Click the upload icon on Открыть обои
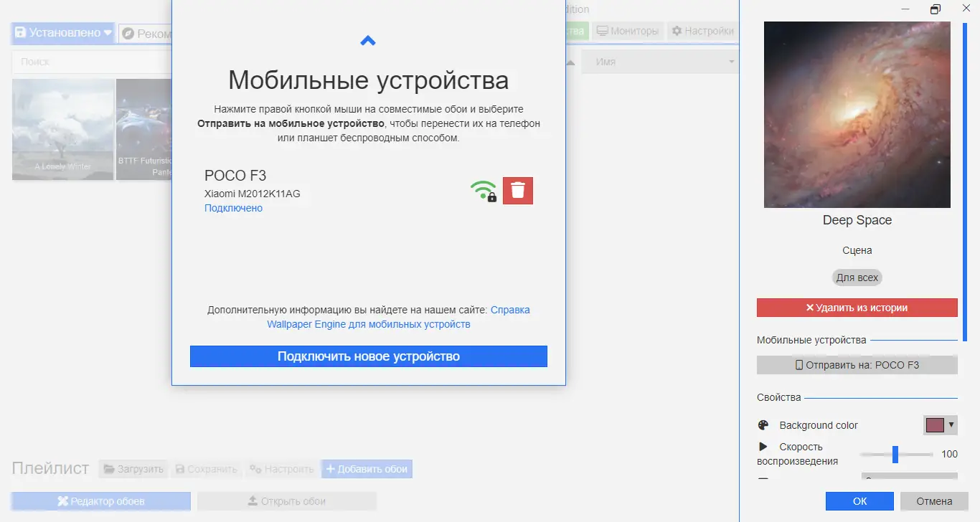The width and height of the screenshot is (980, 522). 253,500
